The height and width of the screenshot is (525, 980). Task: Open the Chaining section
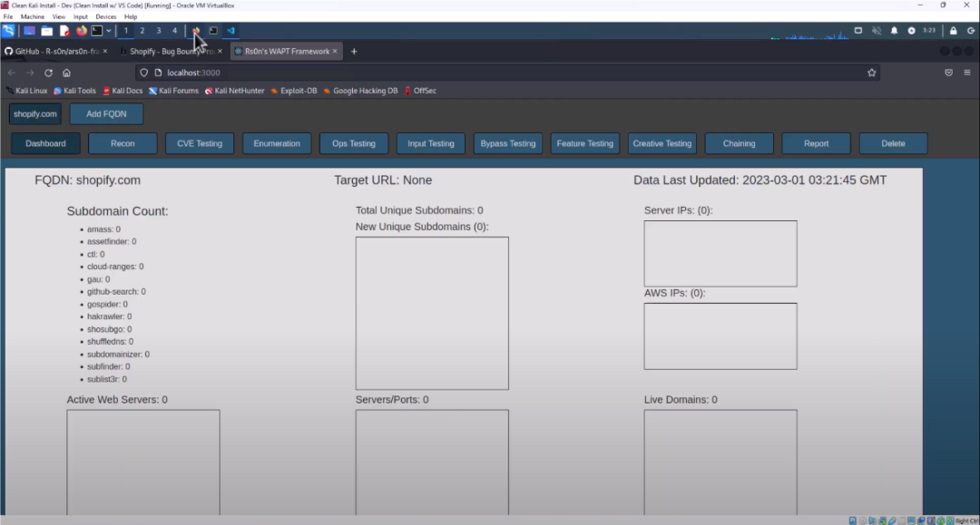click(x=740, y=143)
